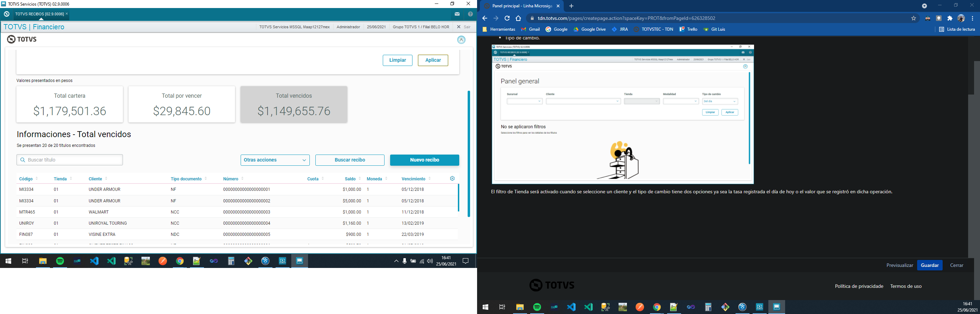Click Guardar to save the page

click(930, 266)
